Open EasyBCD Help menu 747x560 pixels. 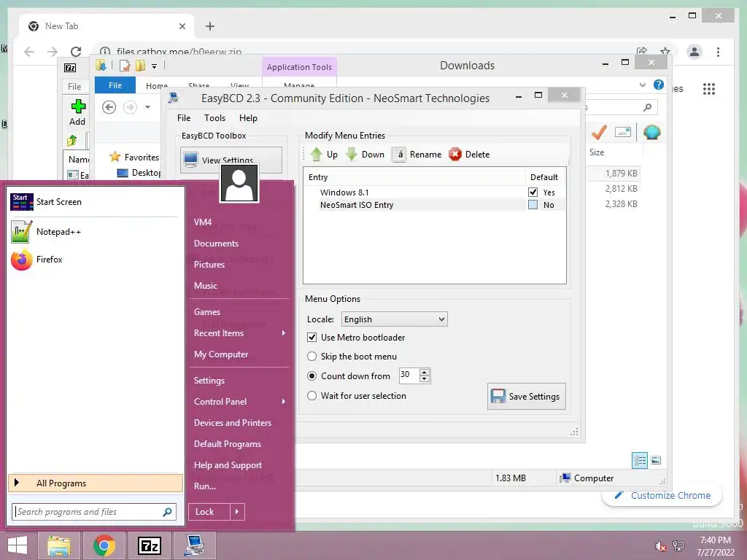coord(248,118)
